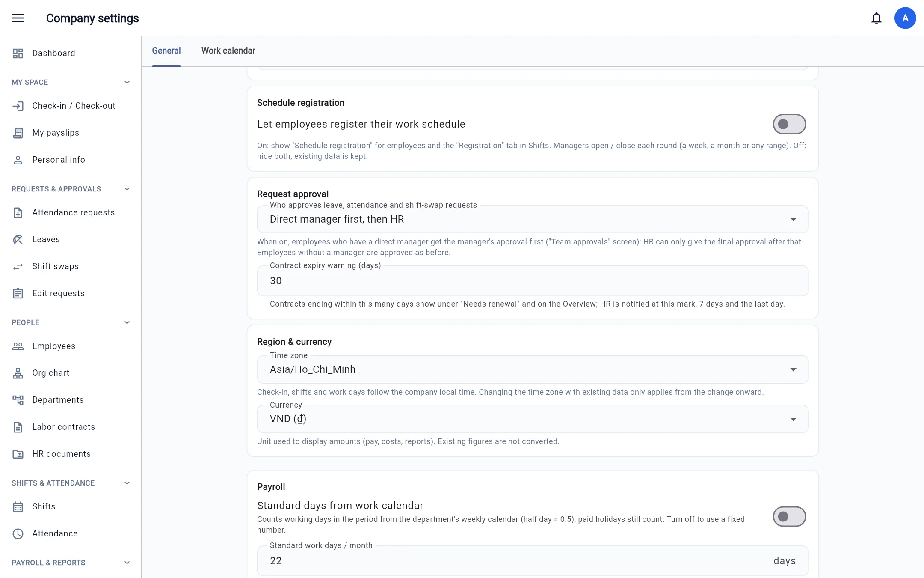Click the Attendance requests document icon

click(x=18, y=212)
